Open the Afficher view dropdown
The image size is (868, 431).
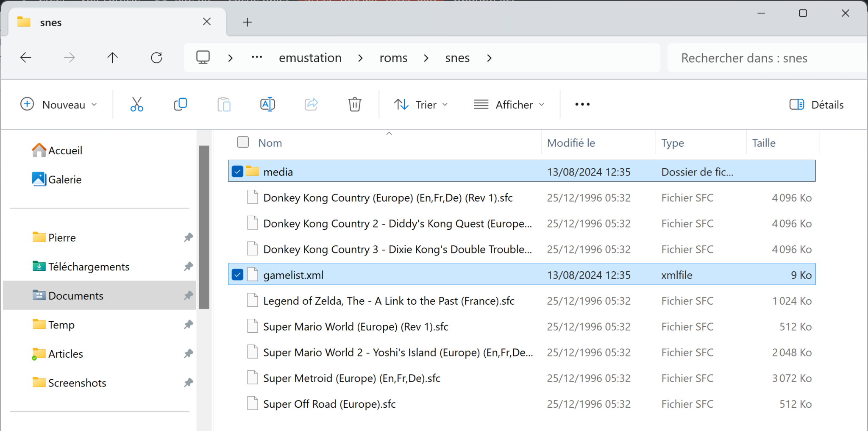[x=509, y=104]
